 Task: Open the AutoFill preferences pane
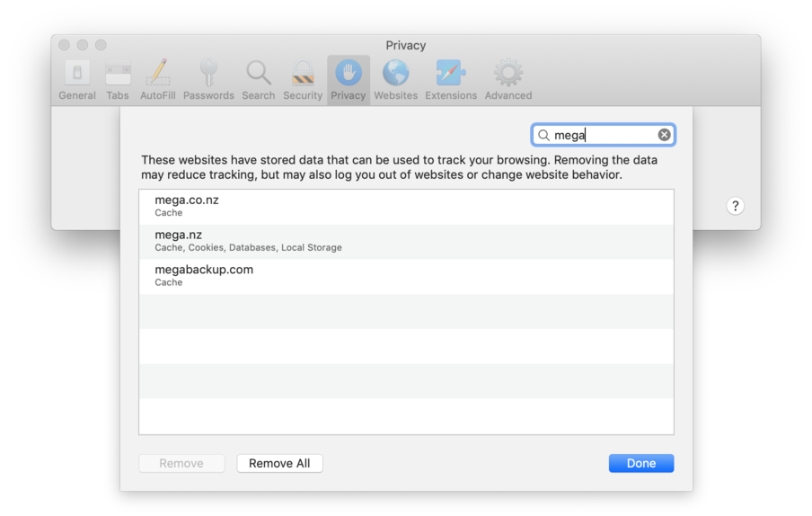[x=157, y=80]
